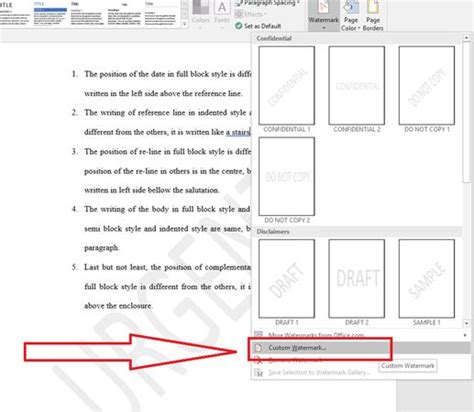Screen dimensions: 474x412
Task: Click the Page Borders button
Action: 373,16
